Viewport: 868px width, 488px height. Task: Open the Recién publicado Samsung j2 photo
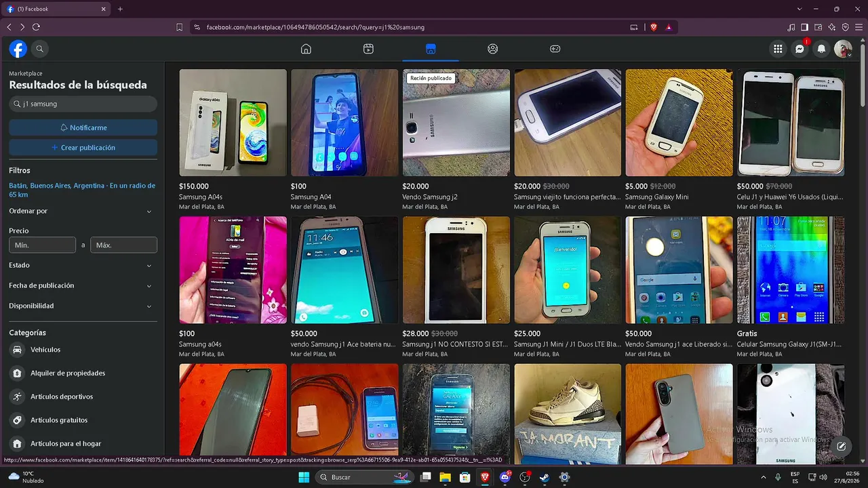pyautogui.click(x=456, y=123)
